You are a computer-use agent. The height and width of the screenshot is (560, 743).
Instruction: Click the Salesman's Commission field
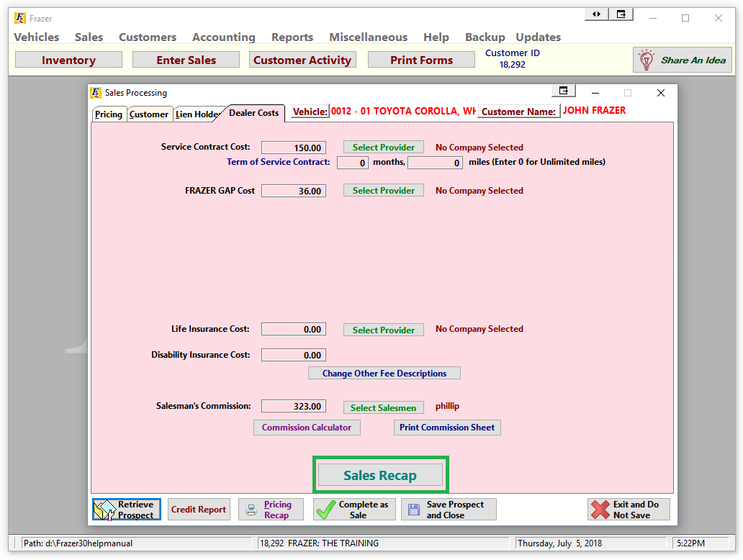[293, 406]
